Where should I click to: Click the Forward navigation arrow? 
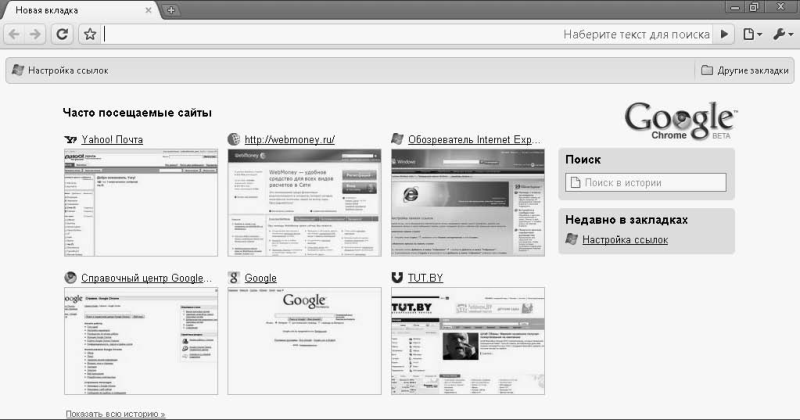click(x=35, y=34)
